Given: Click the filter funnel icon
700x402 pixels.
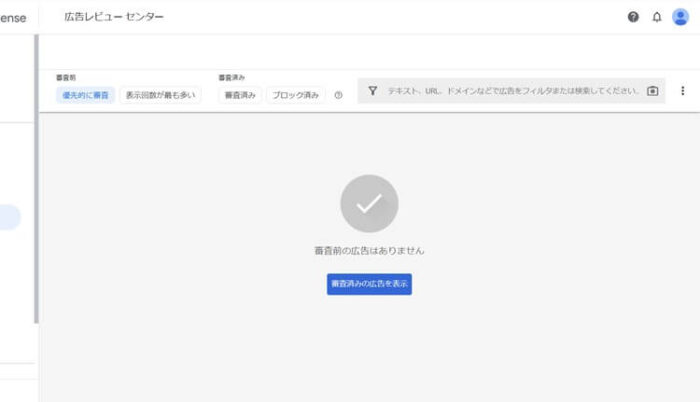Looking at the screenshot, I should [372, 91].
